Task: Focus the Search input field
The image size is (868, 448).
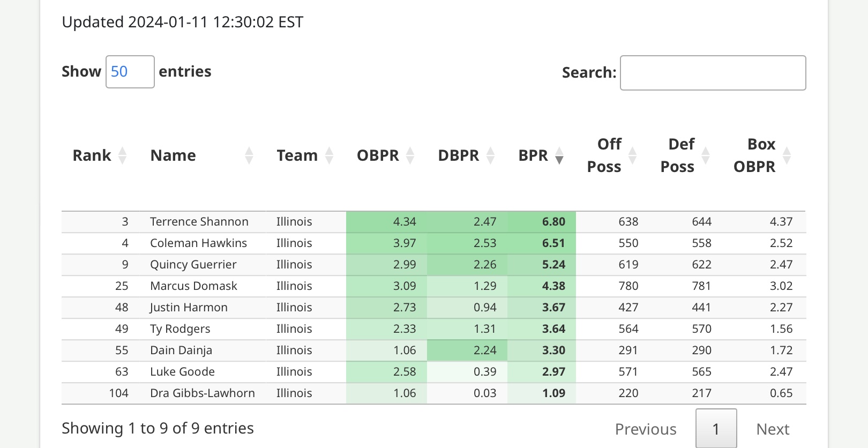Action: 713,73
